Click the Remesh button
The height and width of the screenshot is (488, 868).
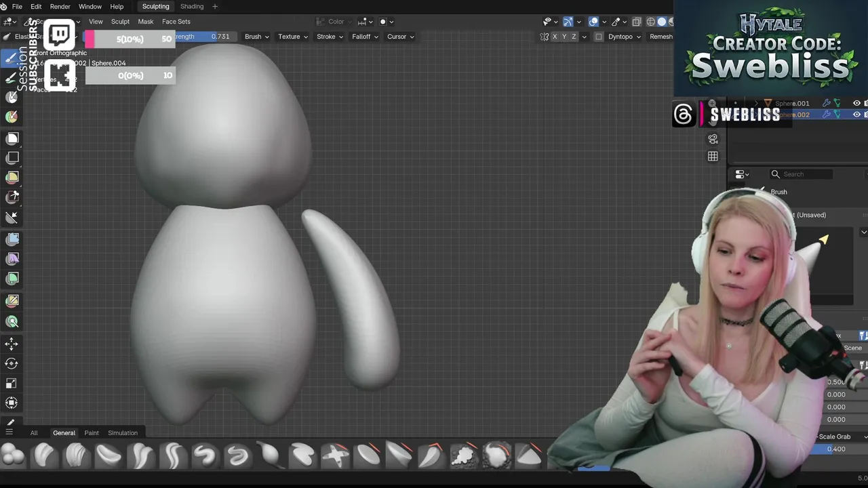(x=661, y=37)
